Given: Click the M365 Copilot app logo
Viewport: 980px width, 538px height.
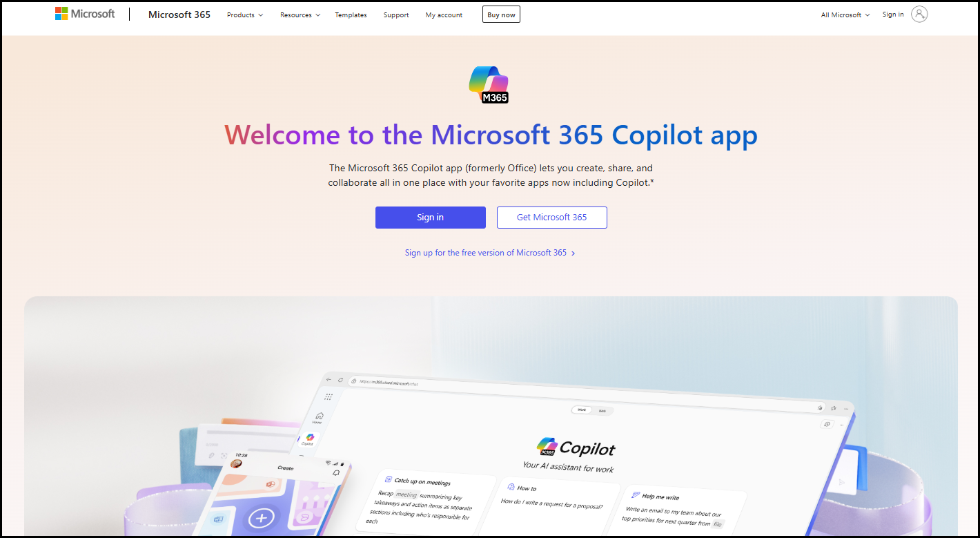Looking at the screenshot, I should point(489,84).
